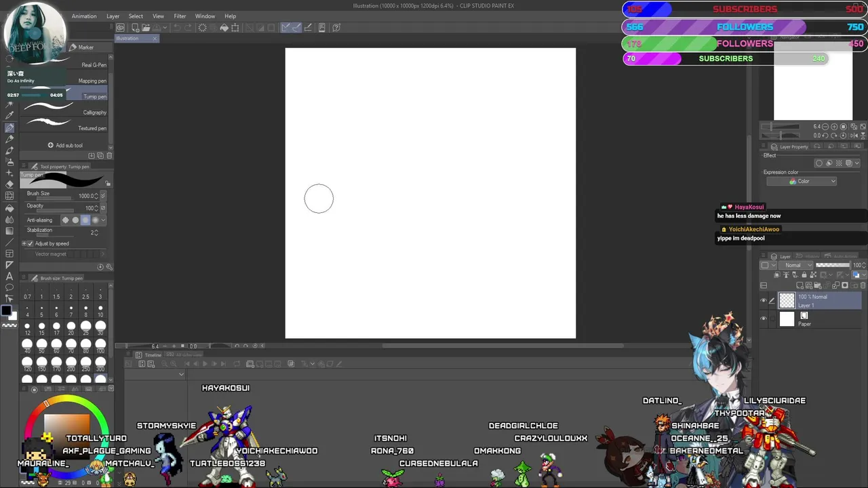Select the Balloon tool
The height and width of the screenshot is (488, 868).
(9, 287)
